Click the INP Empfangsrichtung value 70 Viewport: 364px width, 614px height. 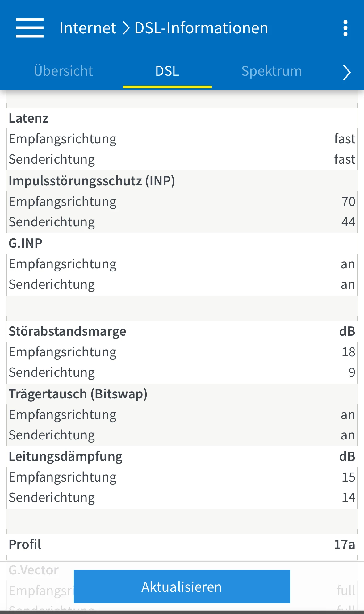[x=348, y=202]
